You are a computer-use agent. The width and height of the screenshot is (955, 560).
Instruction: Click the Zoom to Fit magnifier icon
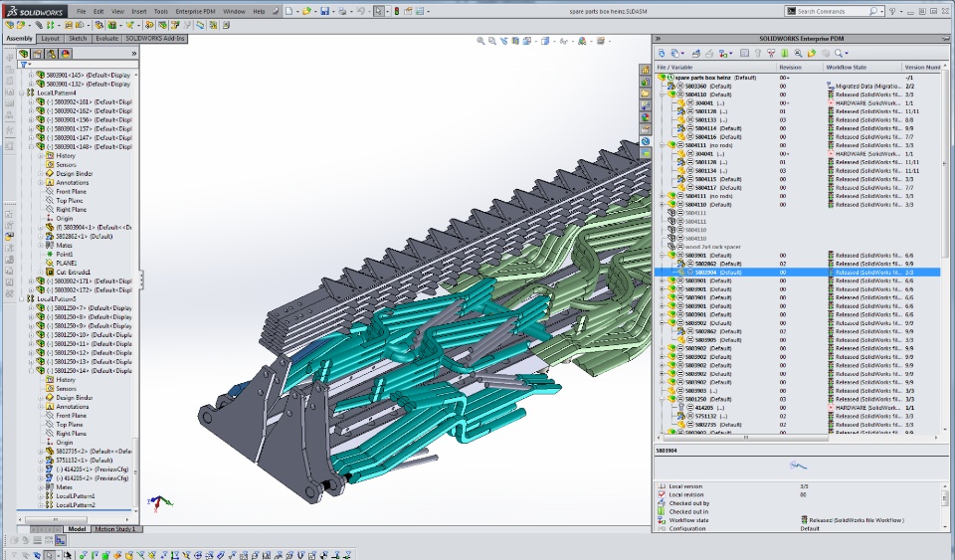[x=480, y=41]
